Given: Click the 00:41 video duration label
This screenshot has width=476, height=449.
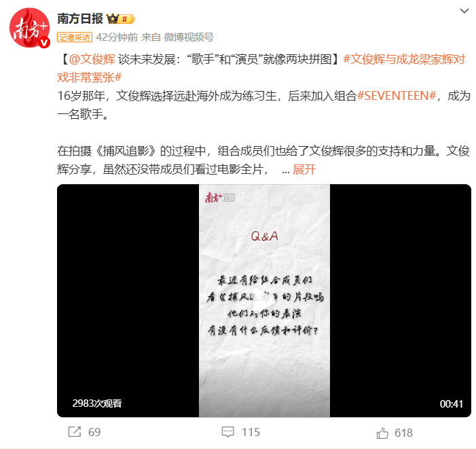Looking at the screenshot, I should 451,403.
